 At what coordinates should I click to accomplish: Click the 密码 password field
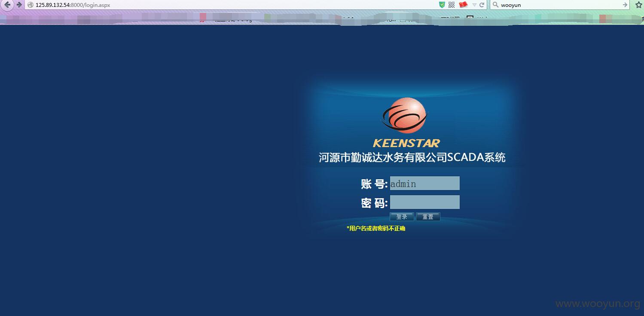pos(424,202)
